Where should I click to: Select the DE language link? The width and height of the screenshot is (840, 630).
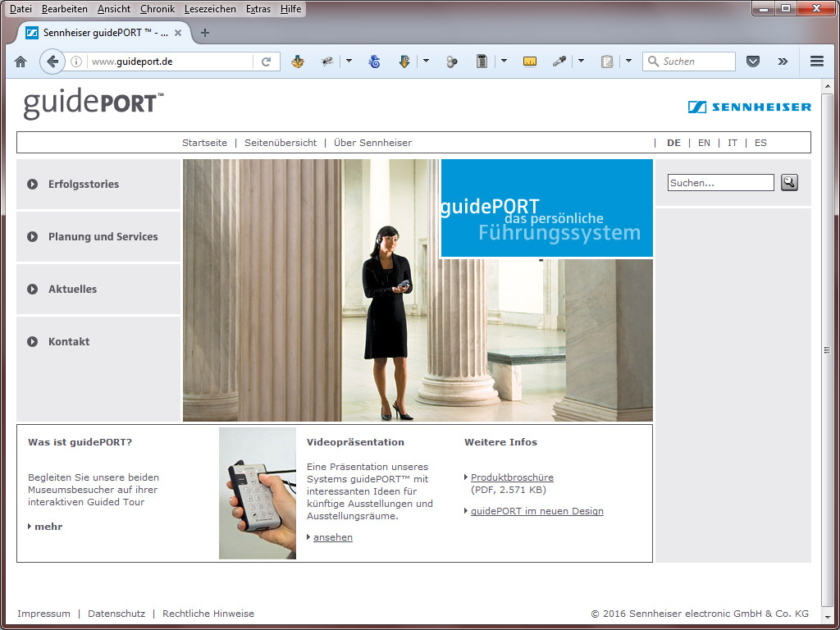[673, 143]
